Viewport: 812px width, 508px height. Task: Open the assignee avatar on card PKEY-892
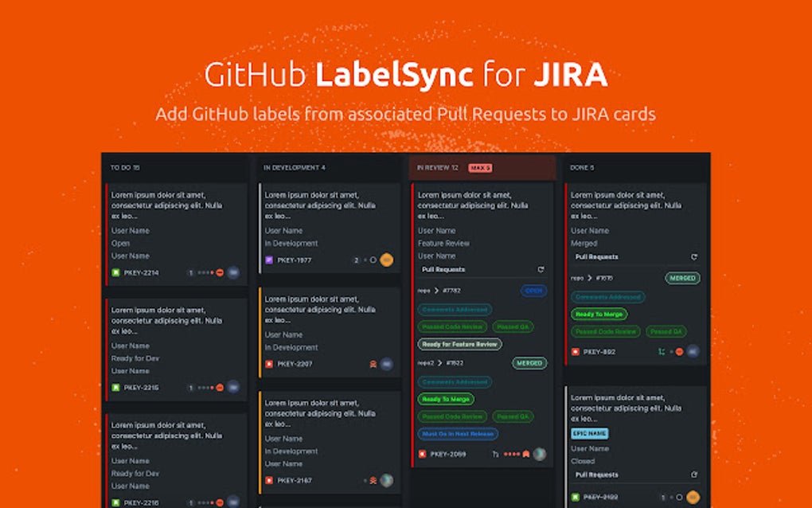point(693,351)
